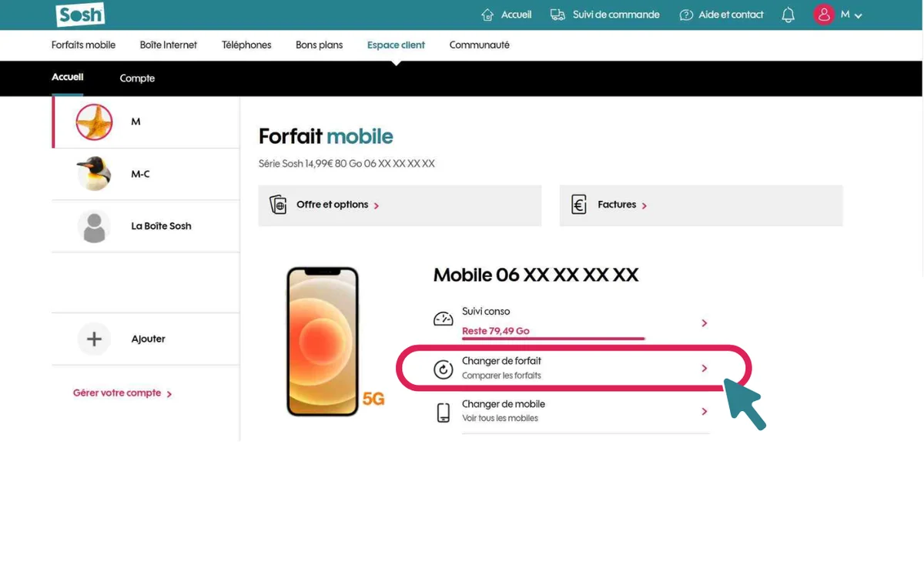Click the Suivi conso gauge icon

click(444, 319)
